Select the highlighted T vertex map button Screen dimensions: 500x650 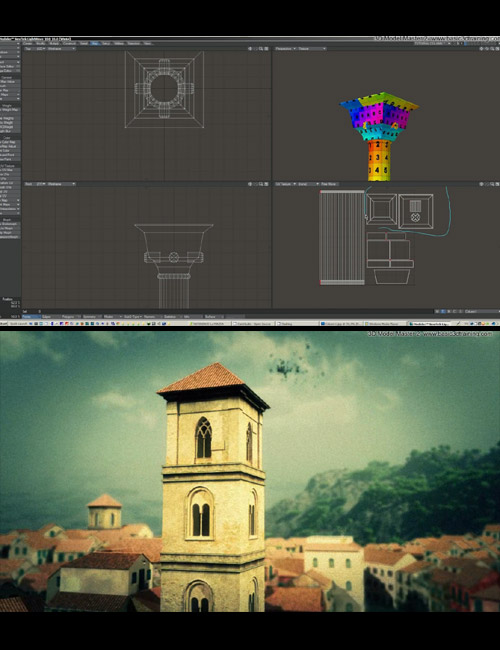(443, 311)
